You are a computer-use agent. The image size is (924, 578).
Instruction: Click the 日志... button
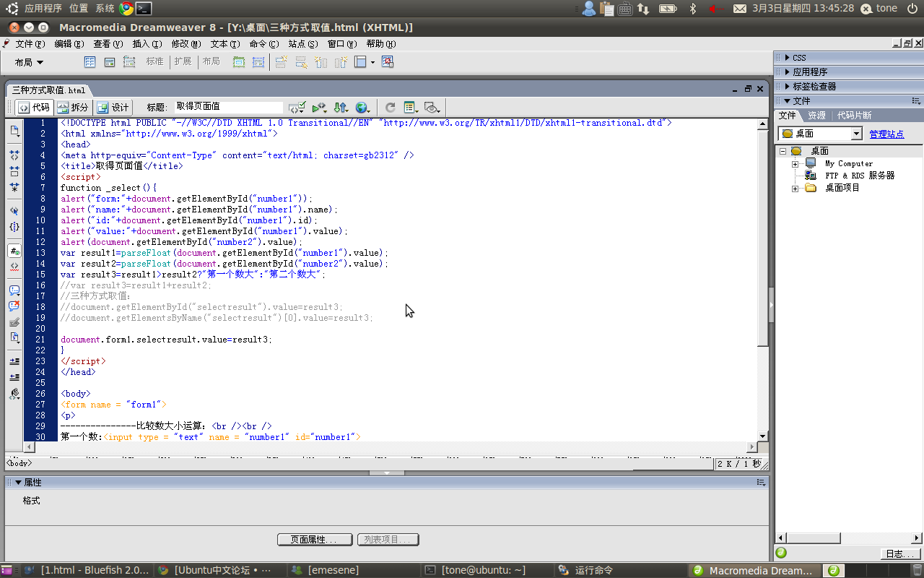coord(900,554)
